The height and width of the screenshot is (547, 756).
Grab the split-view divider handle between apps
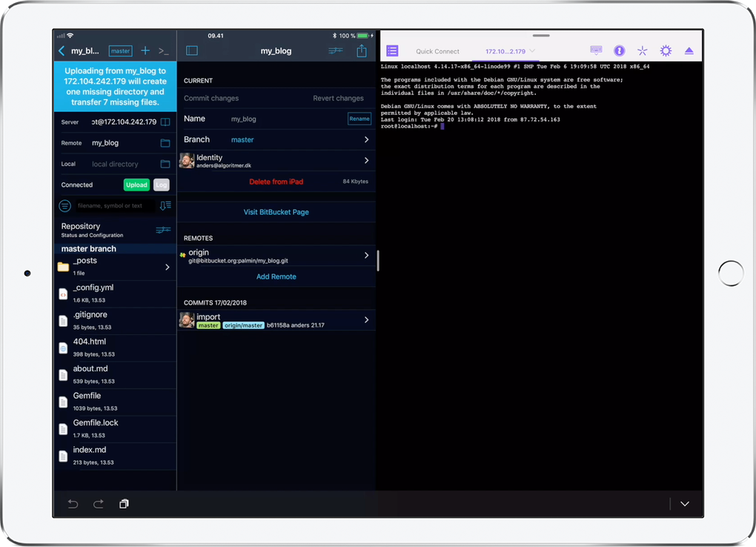click(378, 260)
